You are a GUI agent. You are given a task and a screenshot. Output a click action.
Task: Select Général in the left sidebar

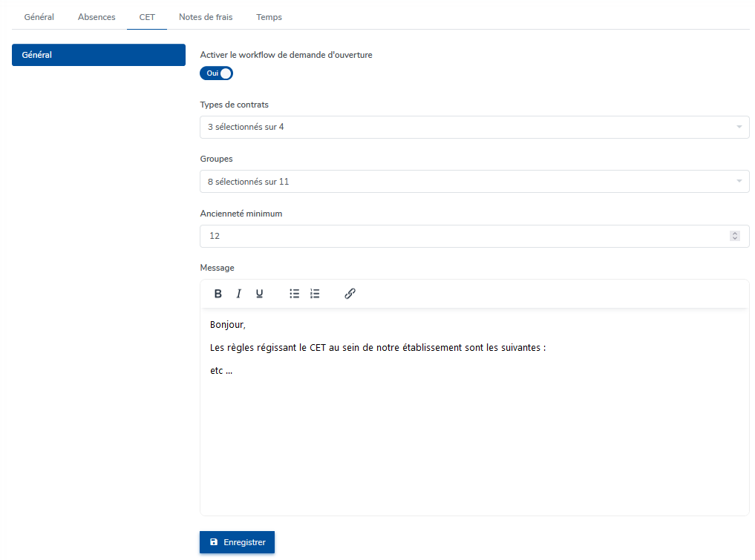point(99,55)
